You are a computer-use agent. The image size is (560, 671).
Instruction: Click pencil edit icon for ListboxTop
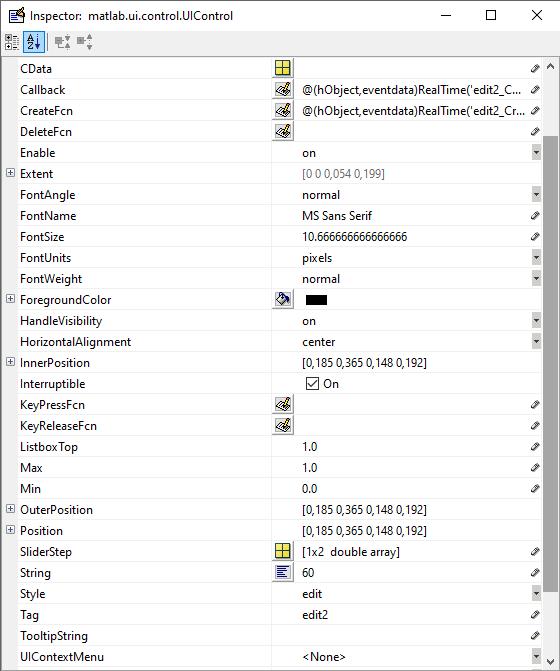coord(535,446)
